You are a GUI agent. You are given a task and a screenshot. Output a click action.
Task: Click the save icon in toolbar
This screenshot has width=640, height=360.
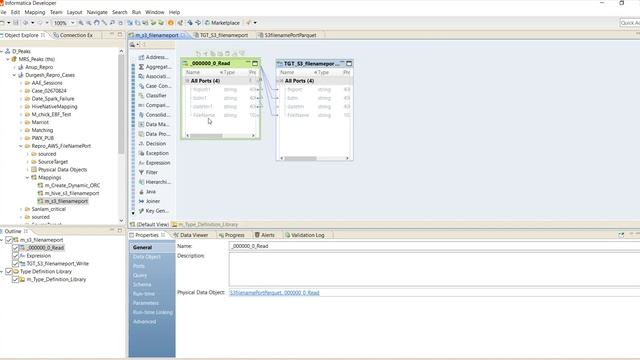16,23
